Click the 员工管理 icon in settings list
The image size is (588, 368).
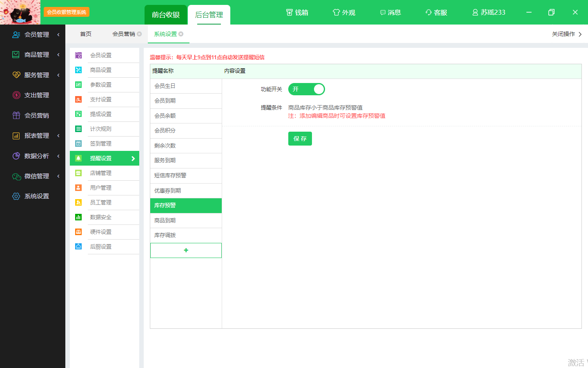click(78, 202)
